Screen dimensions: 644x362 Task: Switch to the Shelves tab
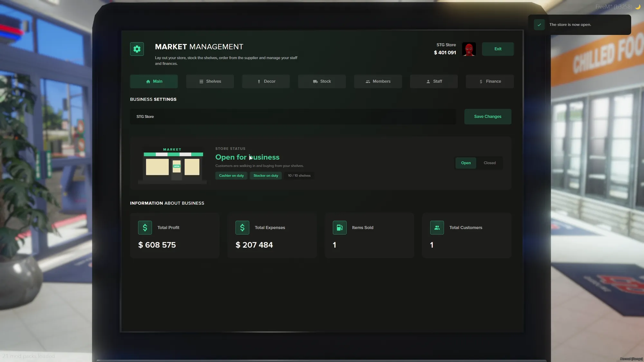coord(210,81)
